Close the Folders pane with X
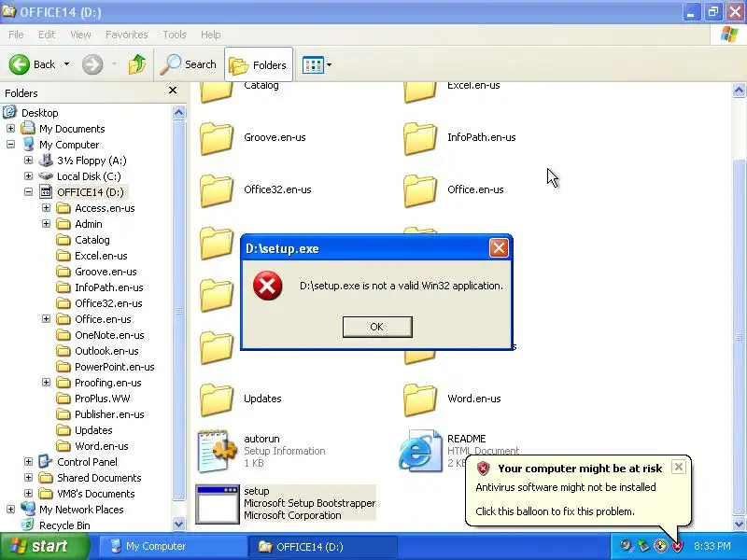Screen dimensions: 747x560 pos(173,90)
